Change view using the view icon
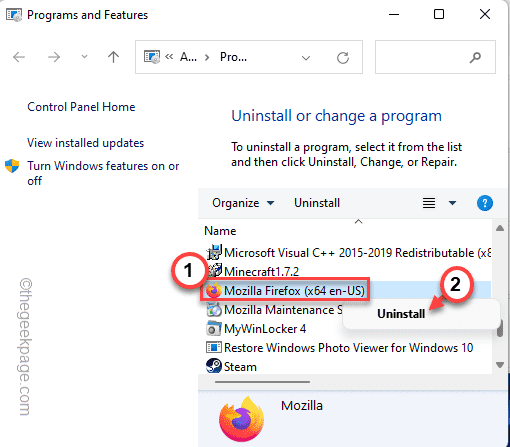 (429, 203)
